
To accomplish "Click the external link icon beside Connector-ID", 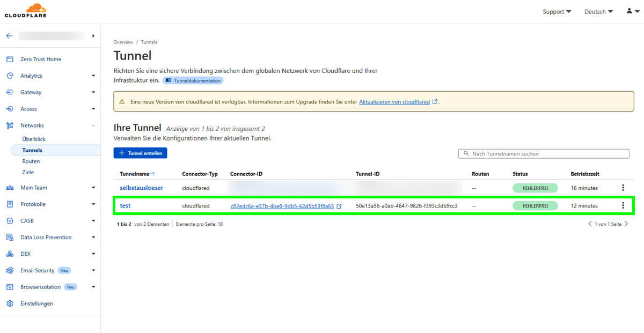I will (x=339, y=206).
